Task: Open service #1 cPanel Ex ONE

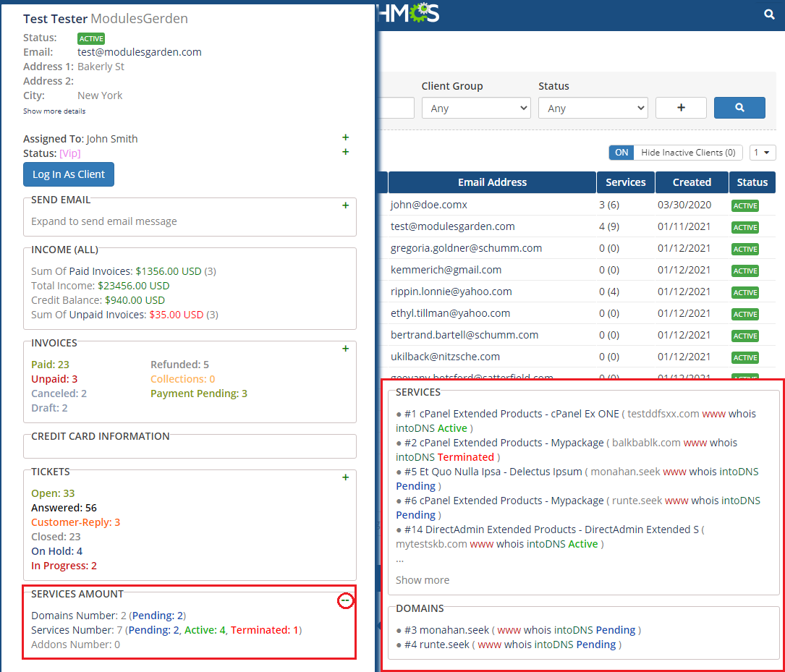Action: click(512, 414)
